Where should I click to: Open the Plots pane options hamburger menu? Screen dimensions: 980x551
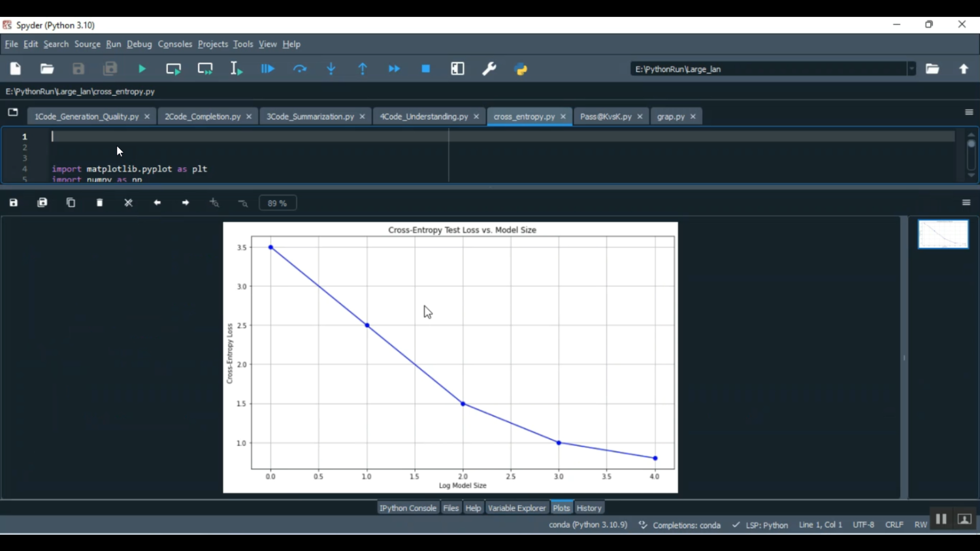click(x=966, y=203)
